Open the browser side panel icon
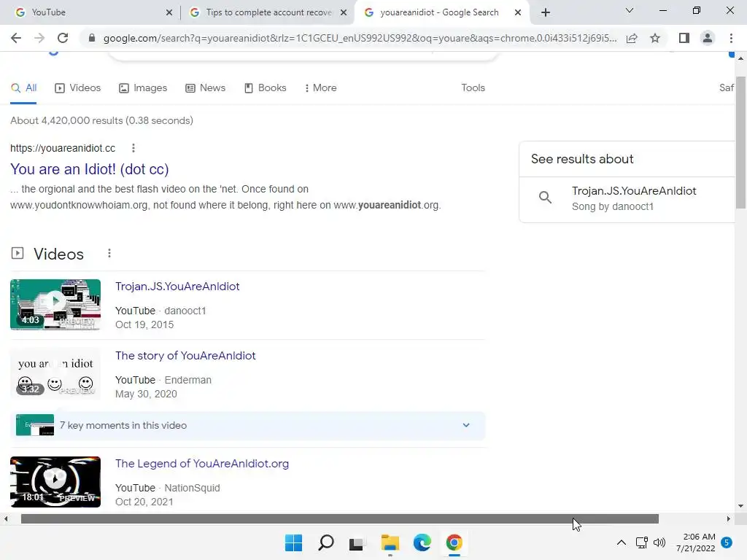Image resolution: width=747 pixels, height=560 pixels. click(x=684, y=38)
